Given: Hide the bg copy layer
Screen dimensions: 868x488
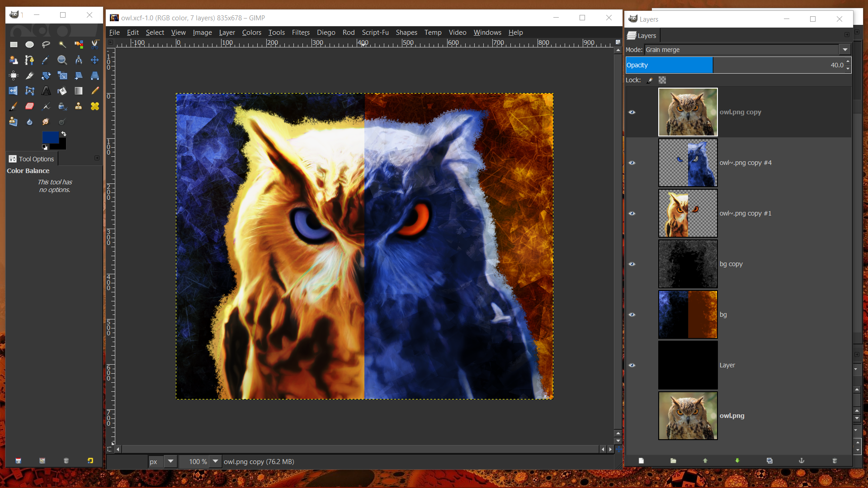Looking at the screenshot, I should coord(632,264).
